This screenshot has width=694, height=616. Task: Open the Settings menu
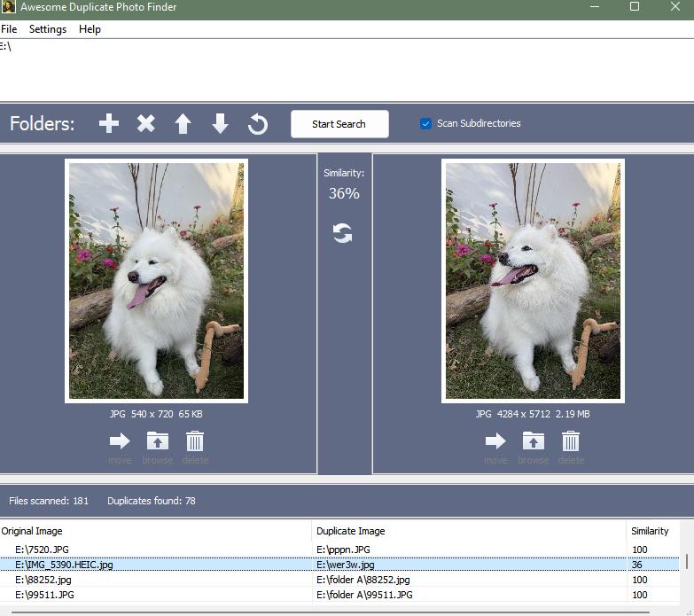(48, 29)
